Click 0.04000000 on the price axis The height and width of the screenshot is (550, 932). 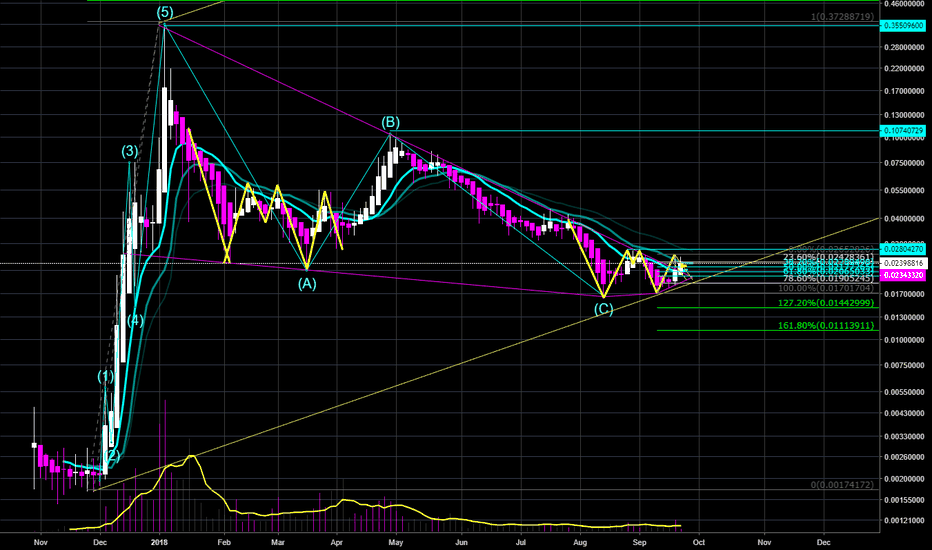click(905, 219)
